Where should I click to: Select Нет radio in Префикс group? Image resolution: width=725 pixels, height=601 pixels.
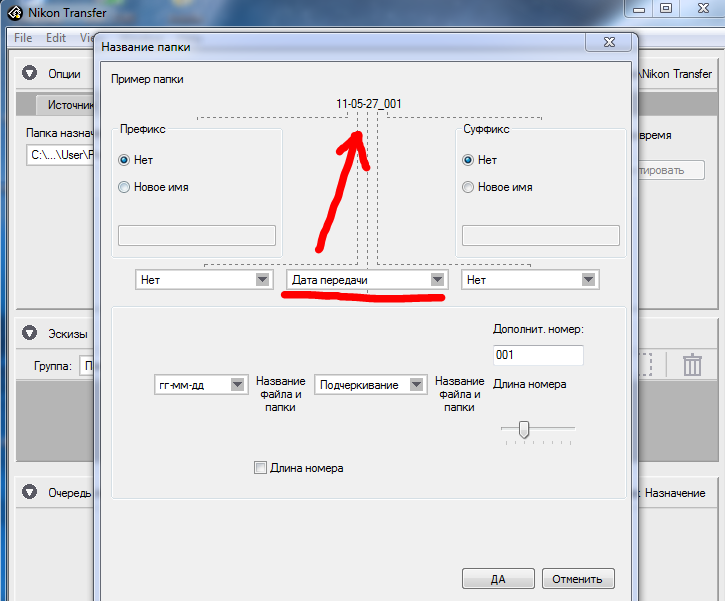point(124,160)
